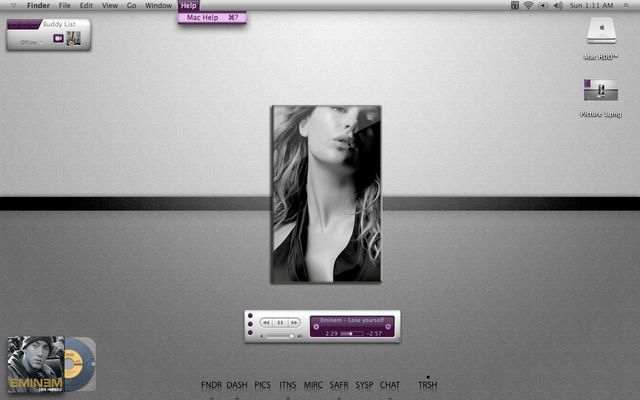Open the Finder menu

point(38,5)
